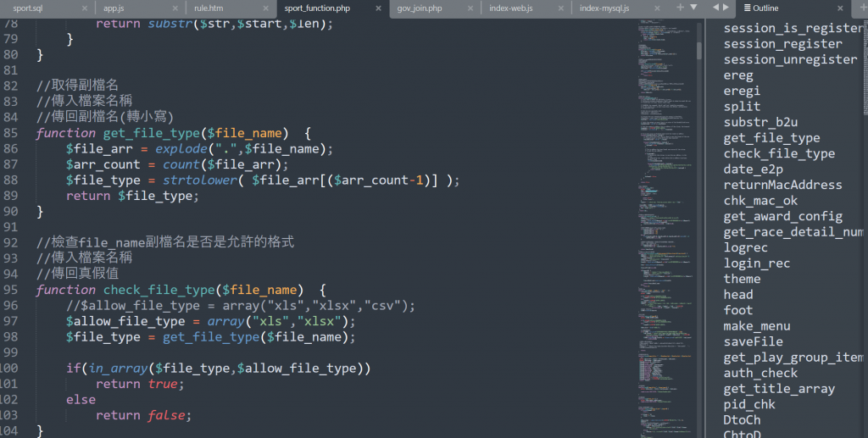Select chk_mac_ok in the Outline

[x=760, y=201]
